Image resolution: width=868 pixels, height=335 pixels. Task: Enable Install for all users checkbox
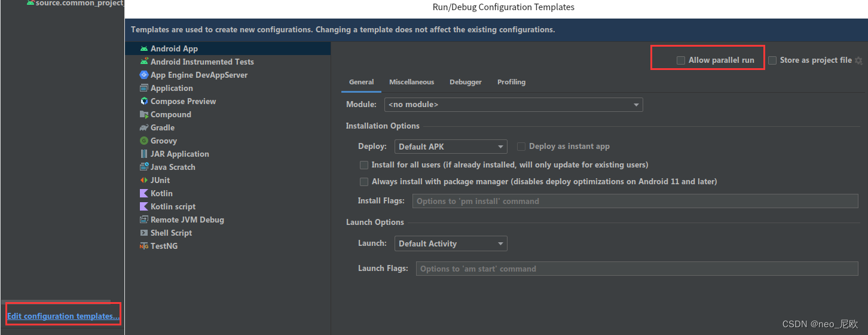pos(363,165)
